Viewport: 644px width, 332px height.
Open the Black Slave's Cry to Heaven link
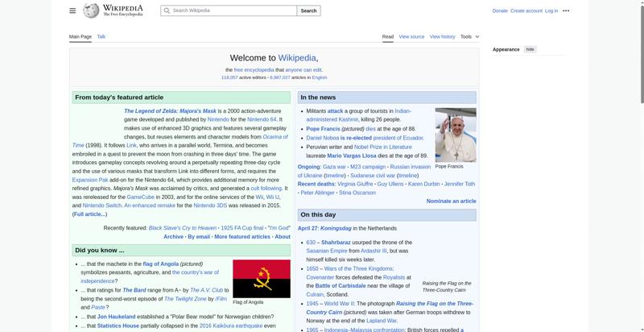(183, 228)
